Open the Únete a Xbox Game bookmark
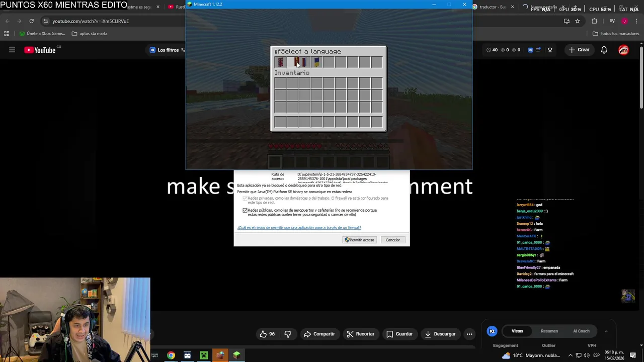 [x=42, y=34]
